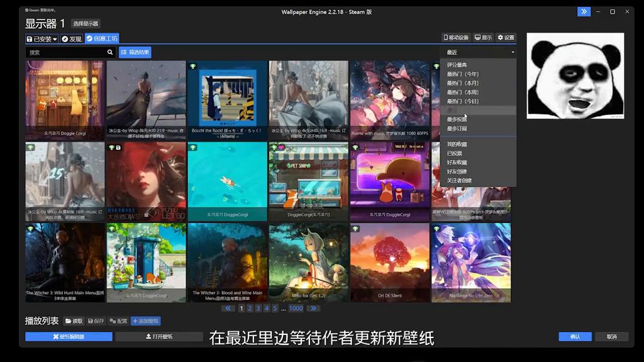Select the Witcher 3 Blood and Wine wallpaper
Image resolution: width=644 pixels, height=362 pixels.
tap(228, 263)
